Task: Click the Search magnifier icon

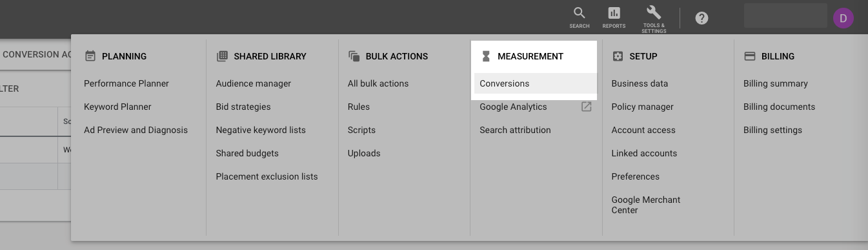Action: pos(579,13)
